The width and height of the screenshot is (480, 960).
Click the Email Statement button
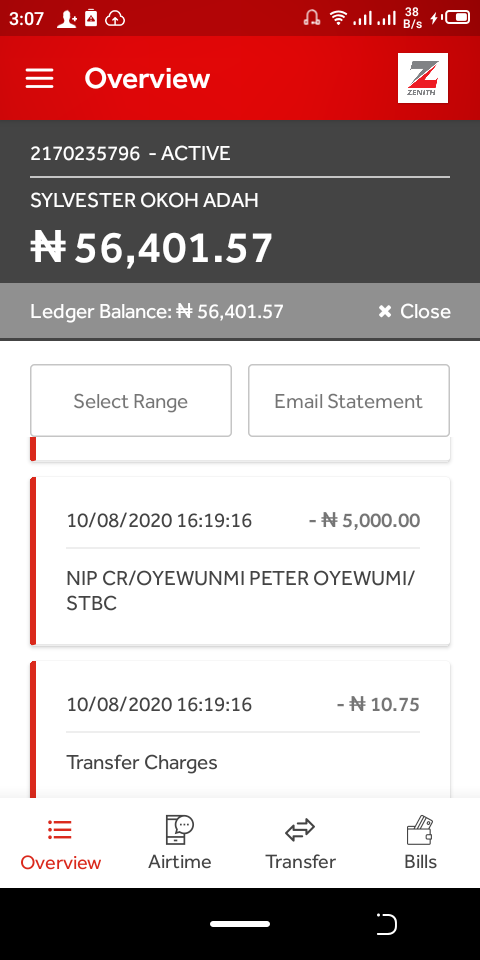pyautogui.click(x=348, y=401)
